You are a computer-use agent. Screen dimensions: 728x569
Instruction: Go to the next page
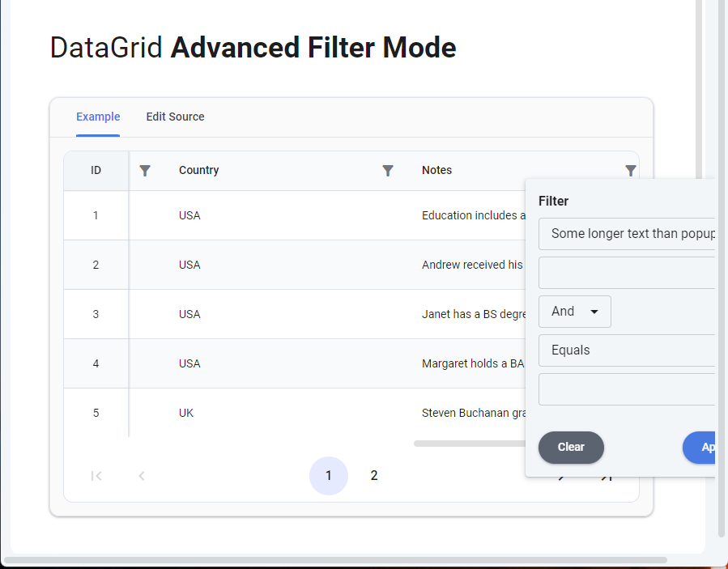562,476
